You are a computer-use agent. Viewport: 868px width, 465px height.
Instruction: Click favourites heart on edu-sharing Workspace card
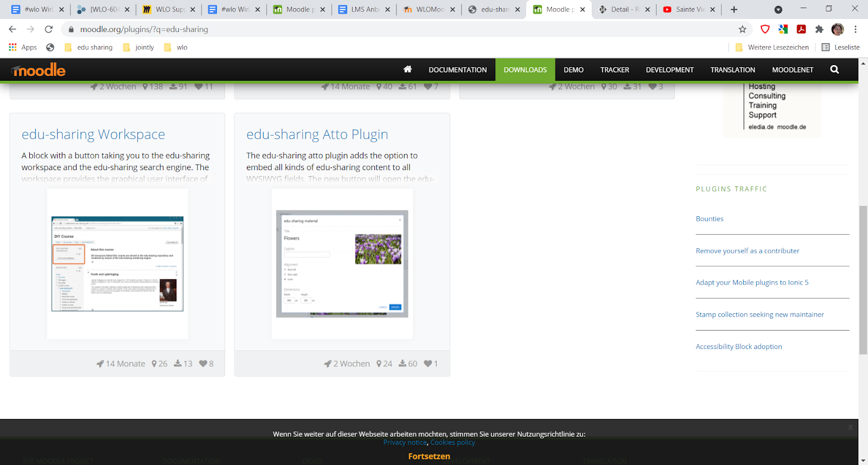click(x=203, y=364)
